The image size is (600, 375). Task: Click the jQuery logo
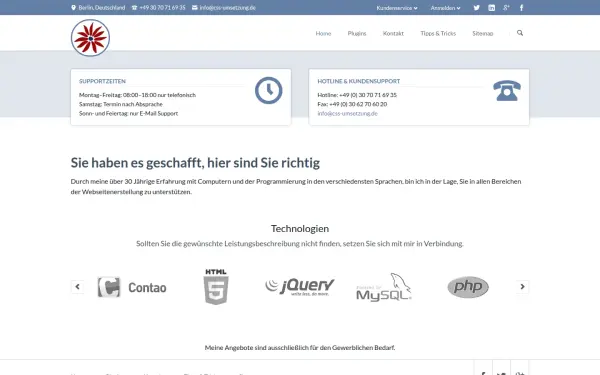click(300, 287)
